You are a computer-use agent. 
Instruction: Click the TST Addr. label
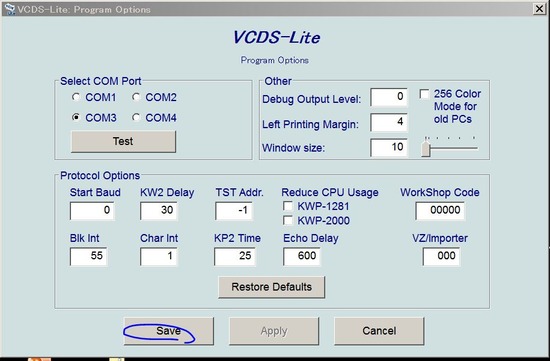pyautogui.click(x=239, y=192)
